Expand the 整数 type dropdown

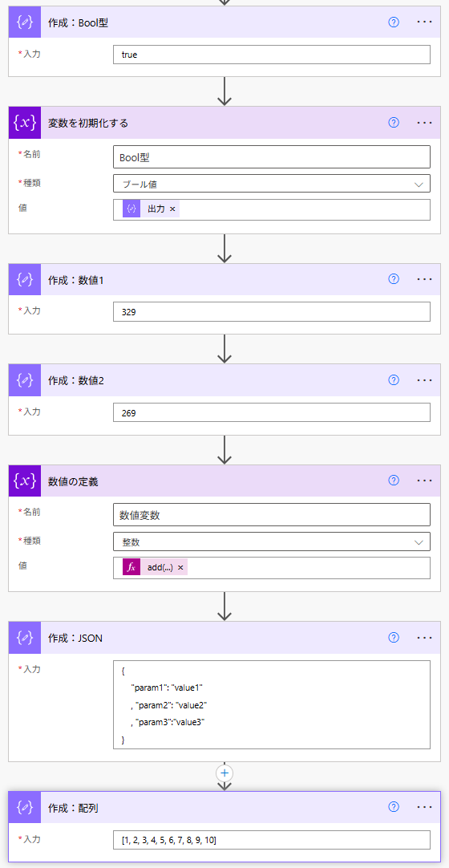pos(272,542)
